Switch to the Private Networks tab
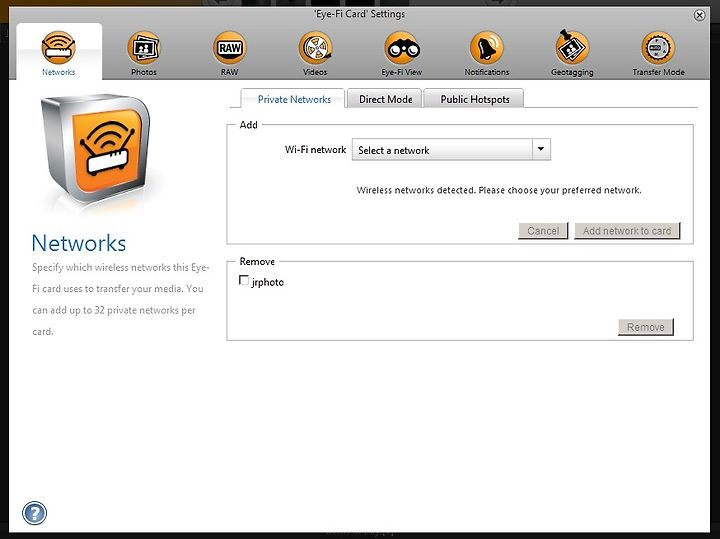 pyautogui.click(x=294, y=99)
